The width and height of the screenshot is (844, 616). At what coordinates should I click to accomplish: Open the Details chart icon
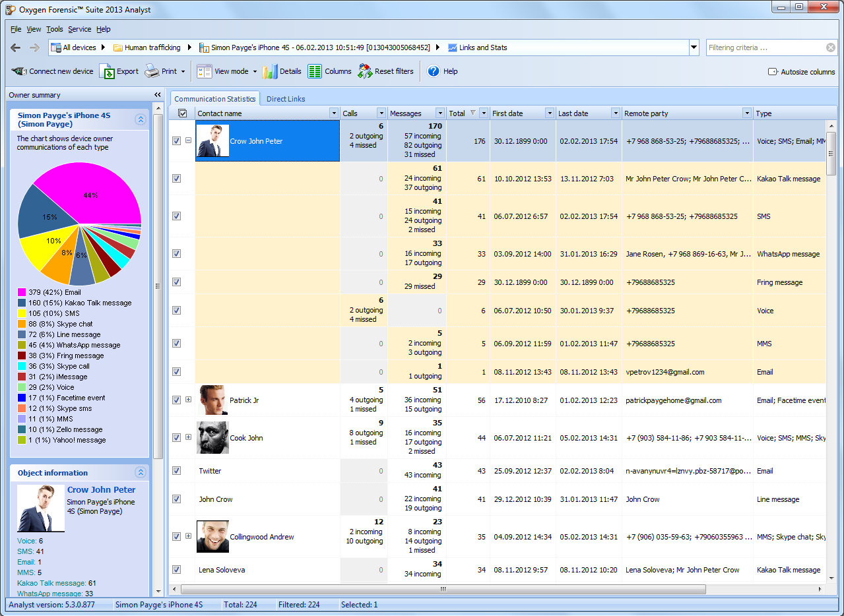click(x=269, y=71)
